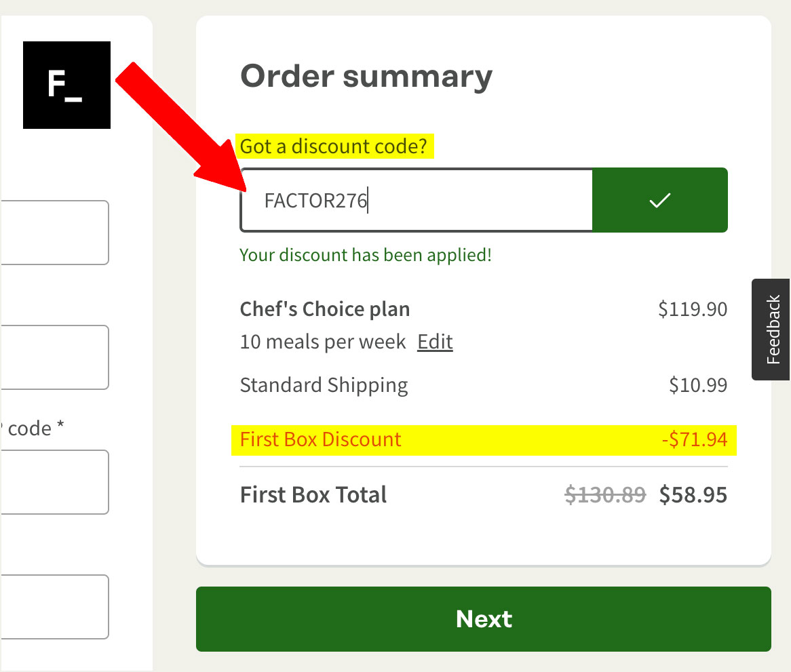Viewport: 791px width, 672px height.
Task: Click the First Box Discount label
Action: click(x=321, y=439)
